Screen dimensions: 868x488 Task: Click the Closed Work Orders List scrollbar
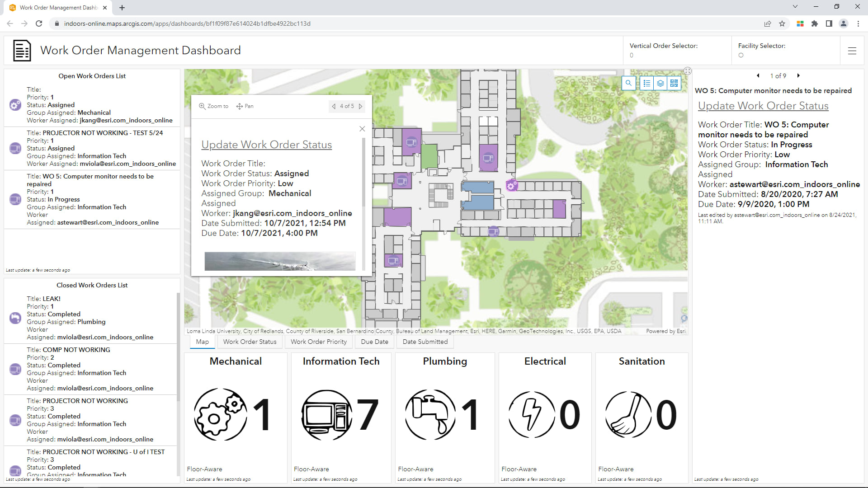pyautogui.click(x=178, y=346)
